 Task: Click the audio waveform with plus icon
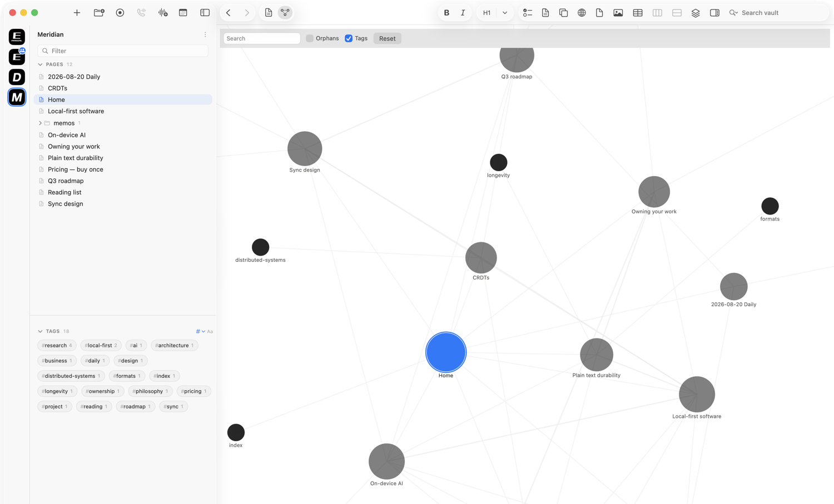click(x=162, y=13)
